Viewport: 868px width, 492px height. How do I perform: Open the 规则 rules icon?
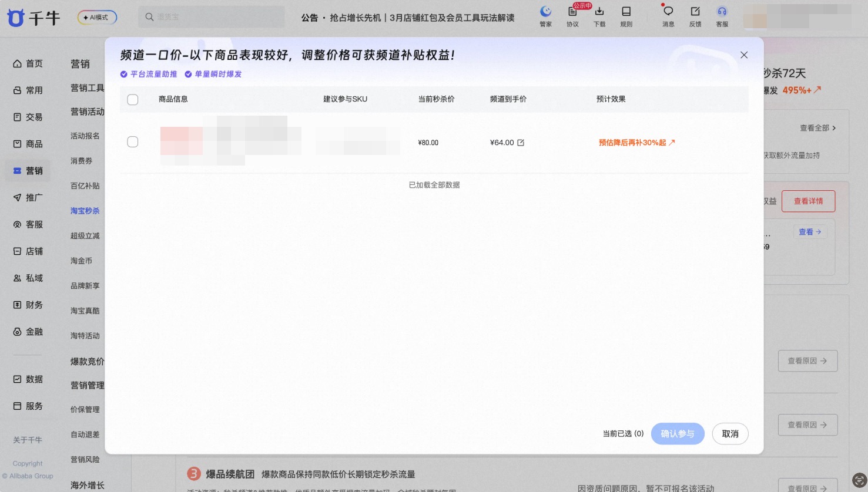tap(626, 16)
